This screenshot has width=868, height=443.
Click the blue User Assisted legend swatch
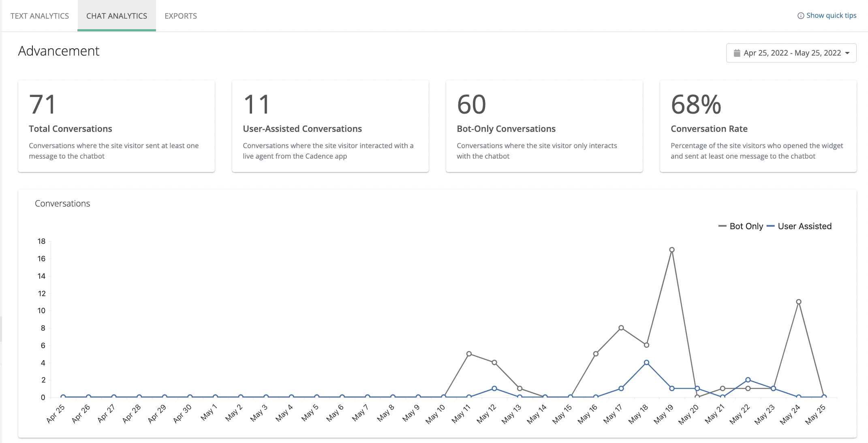[x=770, y=226]
